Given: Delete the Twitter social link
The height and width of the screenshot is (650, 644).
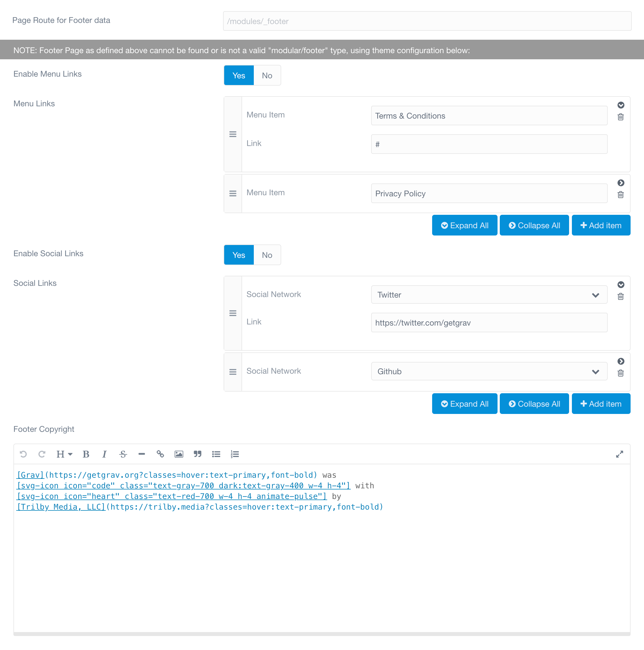Looking at the screenshot, I should [x=621, y=296].
